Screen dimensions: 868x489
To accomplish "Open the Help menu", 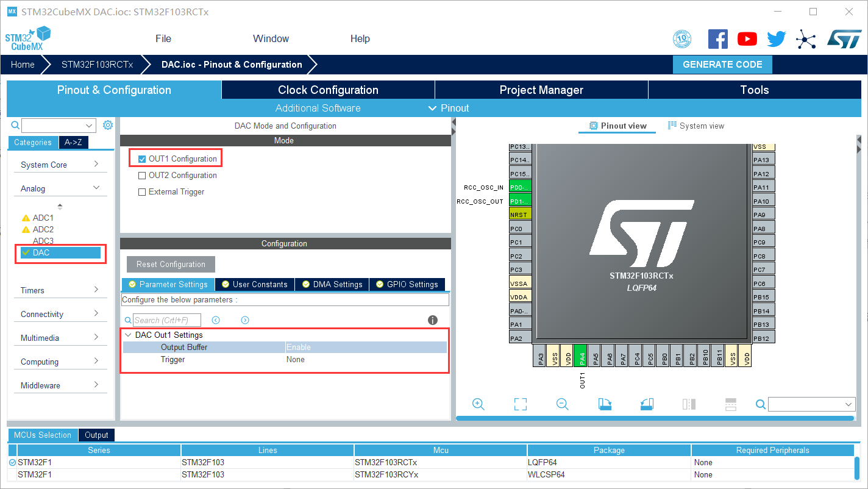I will tap(360, 38).
